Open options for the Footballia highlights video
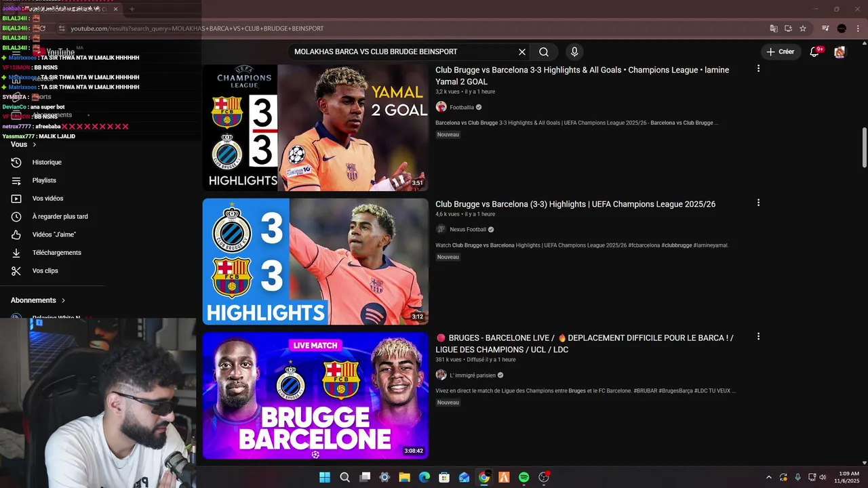868x488 pixels. 758,68
